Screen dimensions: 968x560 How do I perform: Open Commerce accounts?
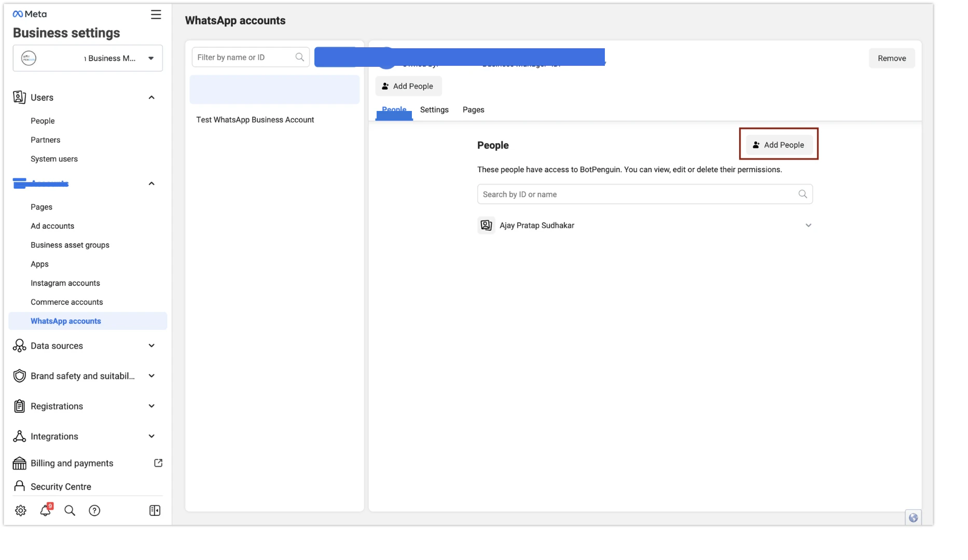[x=67, y=302]
